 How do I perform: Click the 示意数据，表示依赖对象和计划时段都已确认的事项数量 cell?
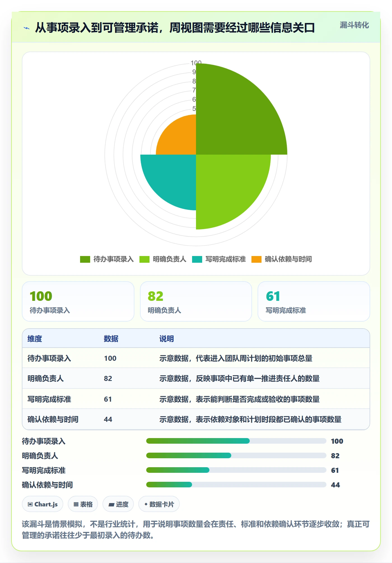coord(250,419)
